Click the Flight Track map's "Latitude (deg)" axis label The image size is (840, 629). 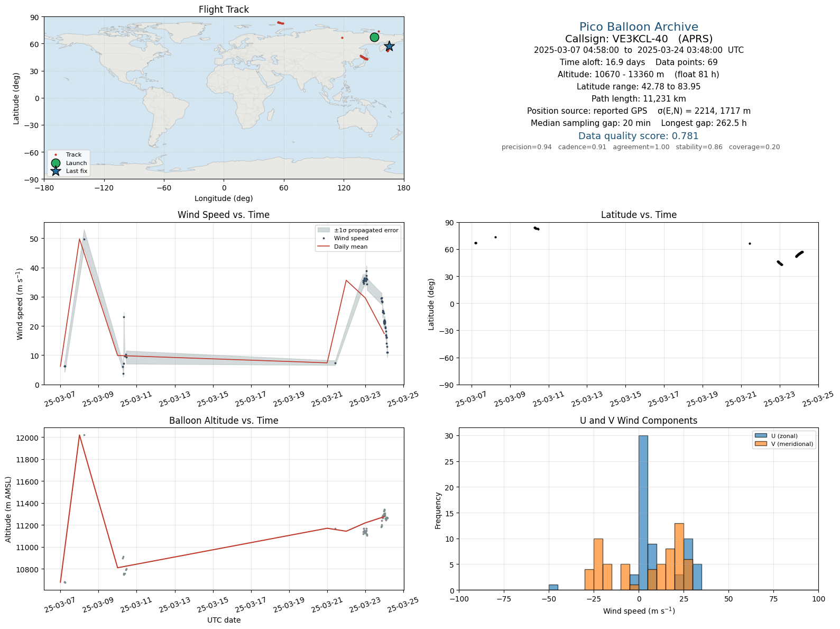(x=16, y=98)
